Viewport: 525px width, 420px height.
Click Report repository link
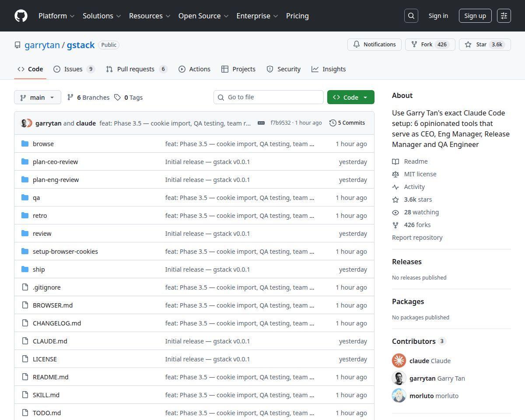417,238
